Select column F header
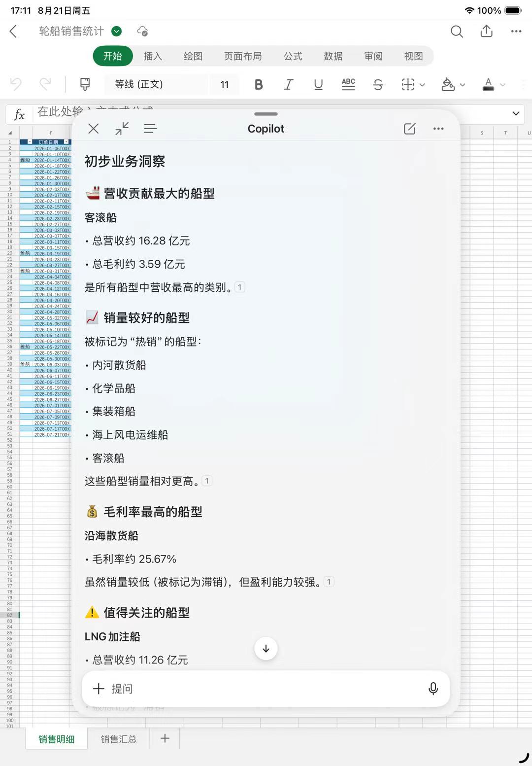Image resolution: width=532 pixels, height=766 pixels. click(51, 133)
